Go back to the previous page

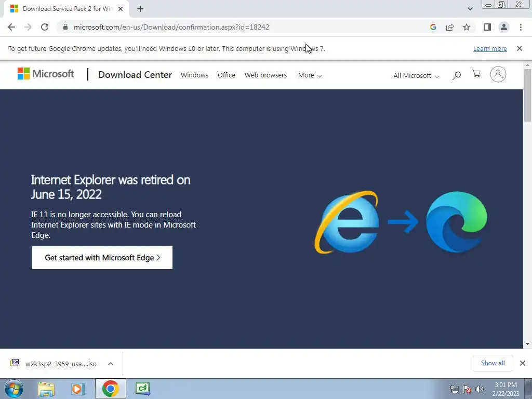pos(11,27)
